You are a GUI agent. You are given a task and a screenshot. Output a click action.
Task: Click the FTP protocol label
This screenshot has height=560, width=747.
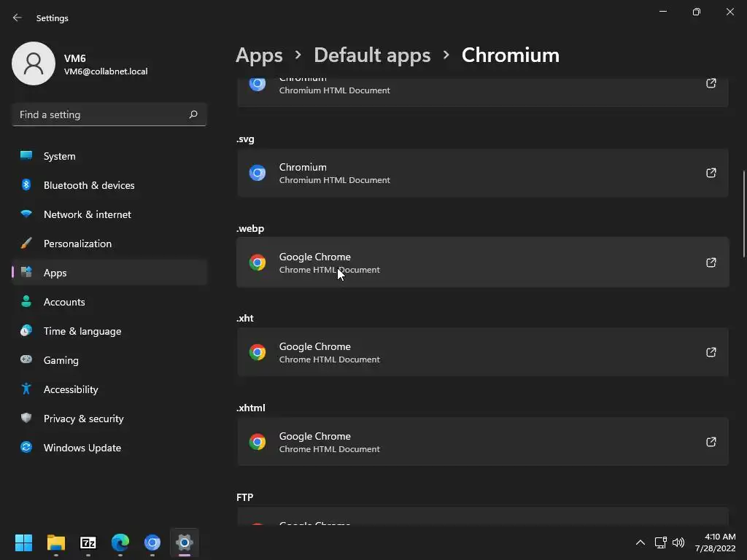point(245,497)
